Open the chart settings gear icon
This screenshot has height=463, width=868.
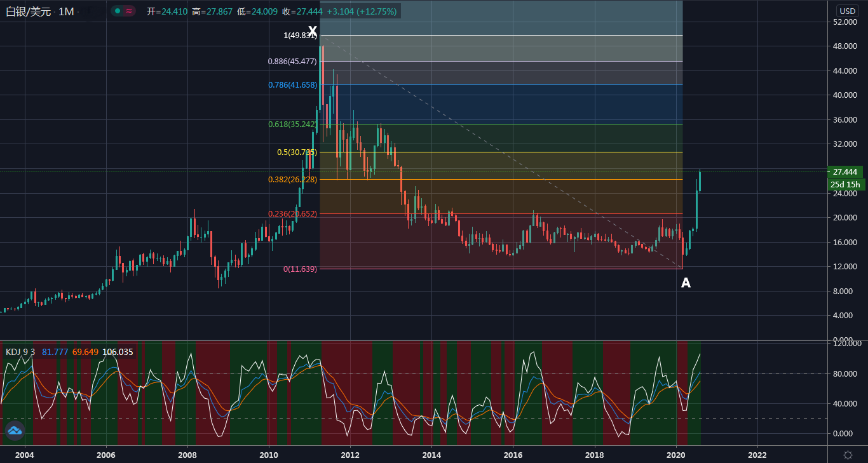848,455
